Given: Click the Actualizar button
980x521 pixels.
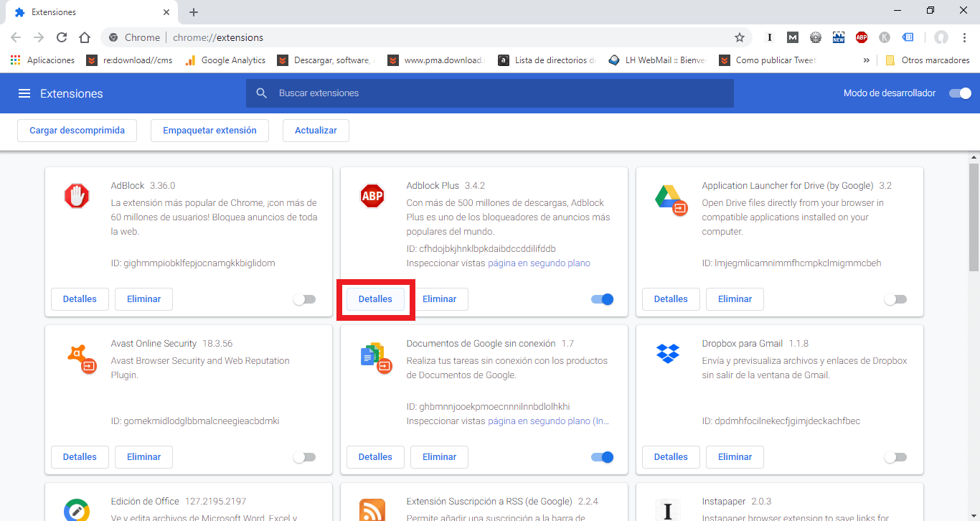Looking at the screenshot, I should [x=316, y=131].
